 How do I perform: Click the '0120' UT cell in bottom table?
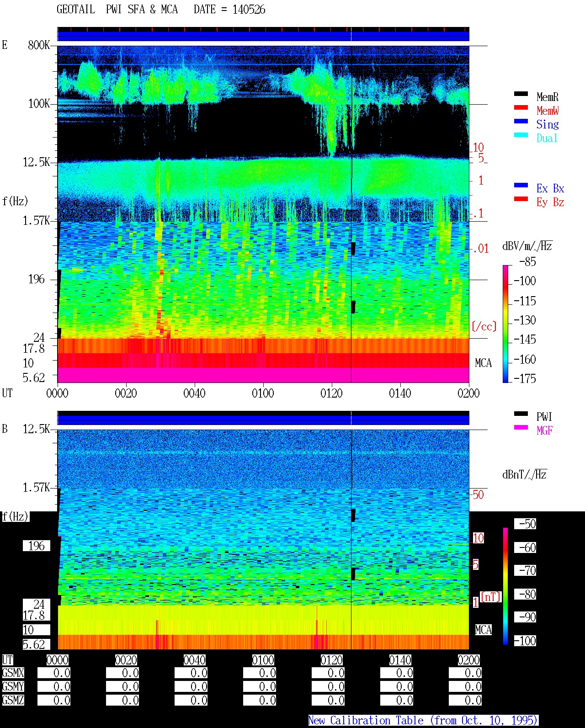(331, 660)
